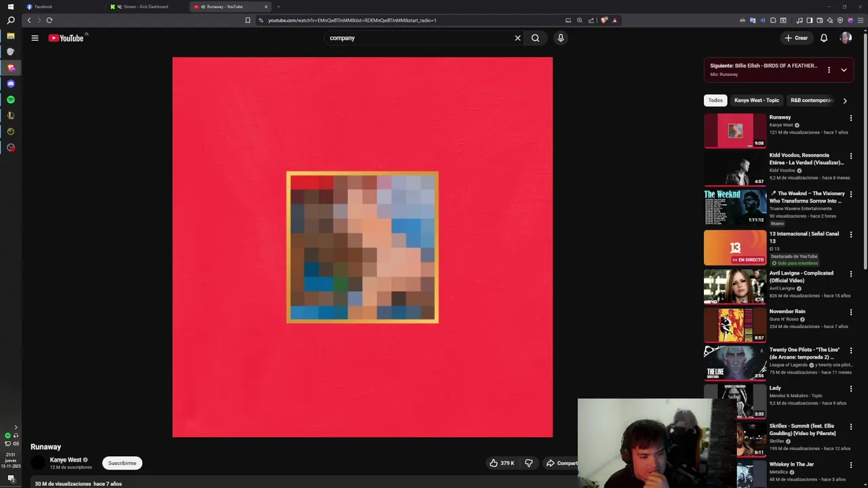Open site information icon in address bar
Screen dimensions: 868x488
pos(261,20)
